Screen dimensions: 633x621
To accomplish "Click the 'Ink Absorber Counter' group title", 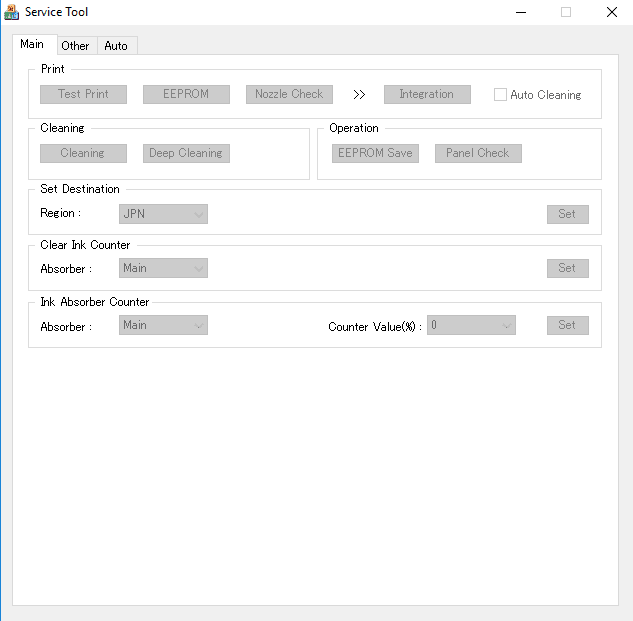I will pyautogui.click(x=95, y=302).
